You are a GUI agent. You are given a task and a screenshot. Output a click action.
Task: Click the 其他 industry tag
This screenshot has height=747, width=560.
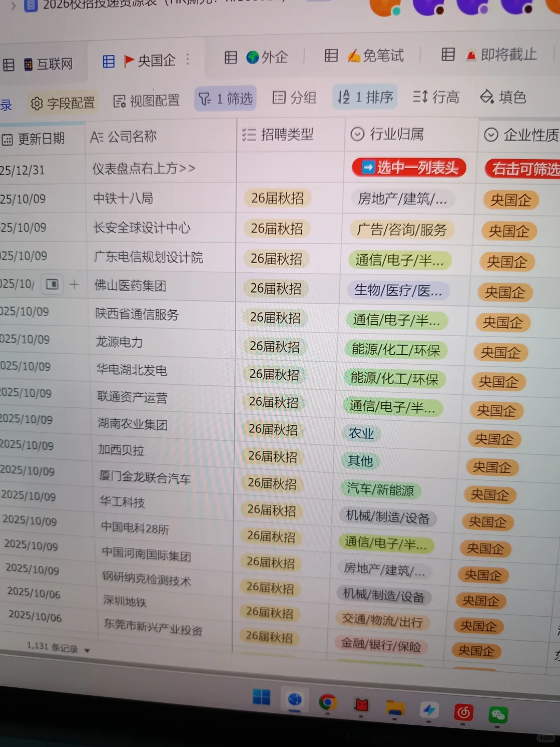pyautogui.click(x=360, y=460)
